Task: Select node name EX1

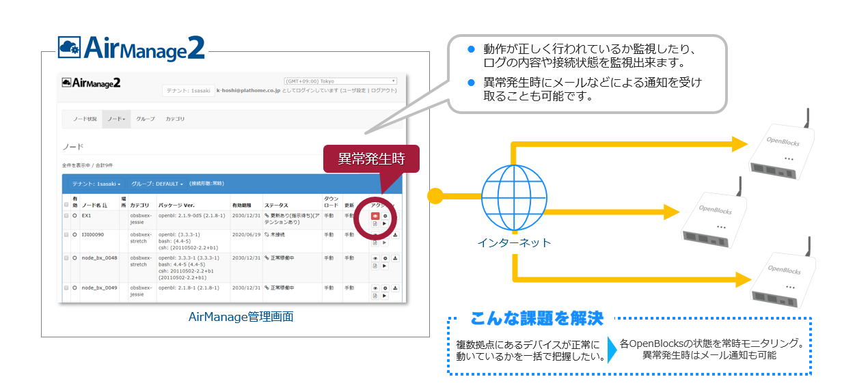Action: [x=86, y=215]
